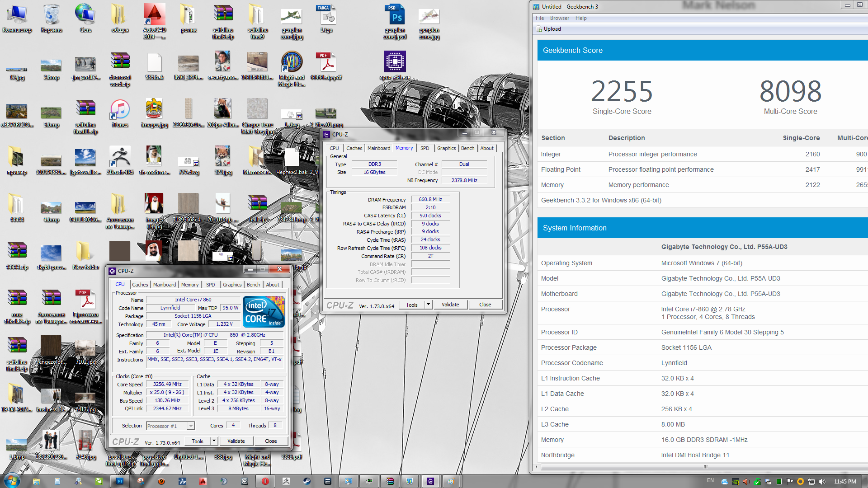Click the CPU-Z taskbar button
Screen dimensions: 868x488
pyautogui.click(x=430, y=481)
